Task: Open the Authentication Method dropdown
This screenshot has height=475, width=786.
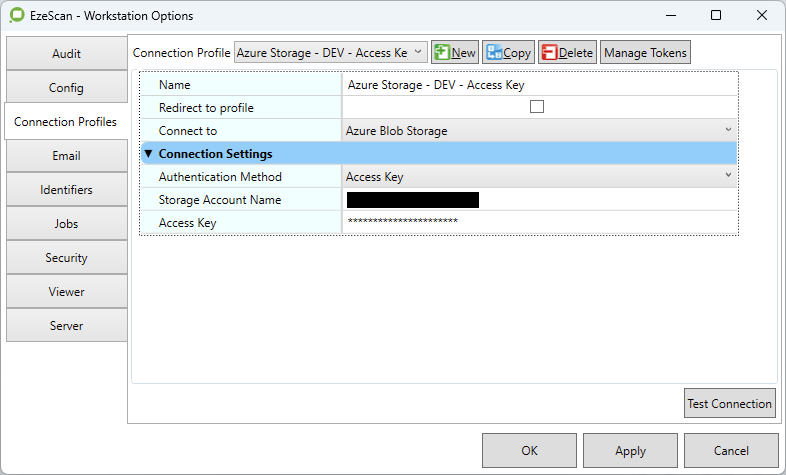Action: (x=538, y=177)
